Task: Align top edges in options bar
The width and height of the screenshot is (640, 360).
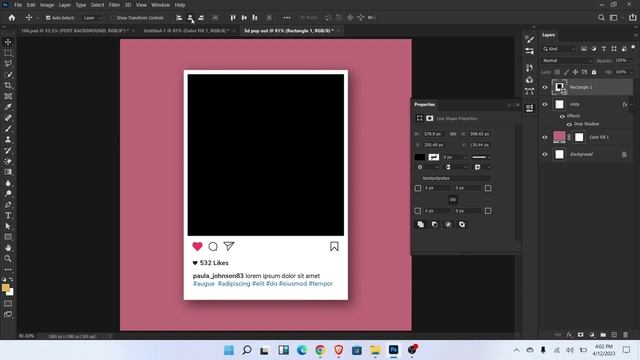Action: pos(233,18)
